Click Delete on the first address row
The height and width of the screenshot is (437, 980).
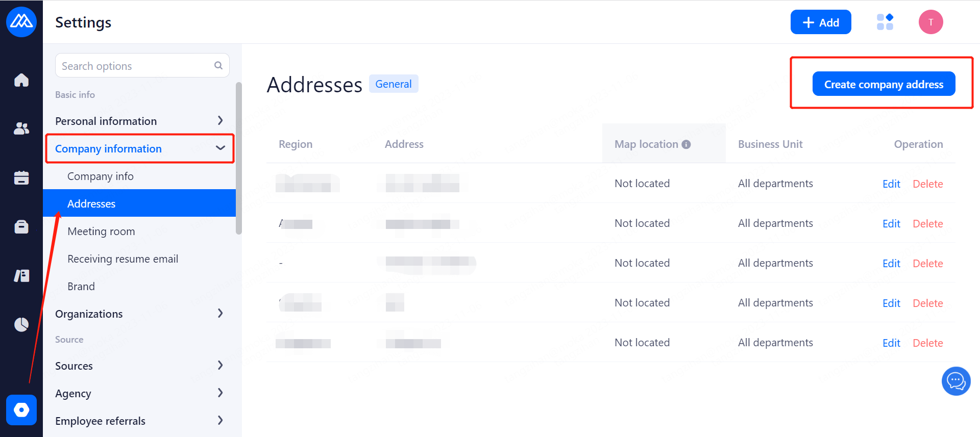(x=927, y=184)
